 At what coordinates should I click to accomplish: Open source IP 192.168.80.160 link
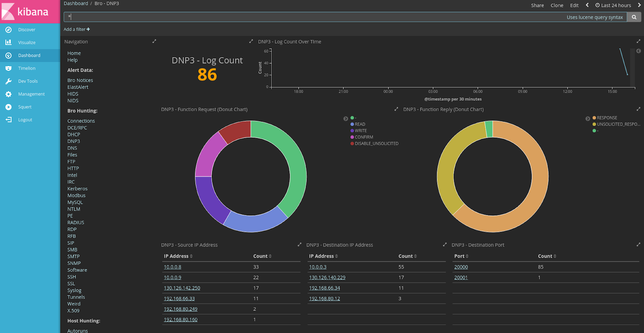(x=181, y=319)
